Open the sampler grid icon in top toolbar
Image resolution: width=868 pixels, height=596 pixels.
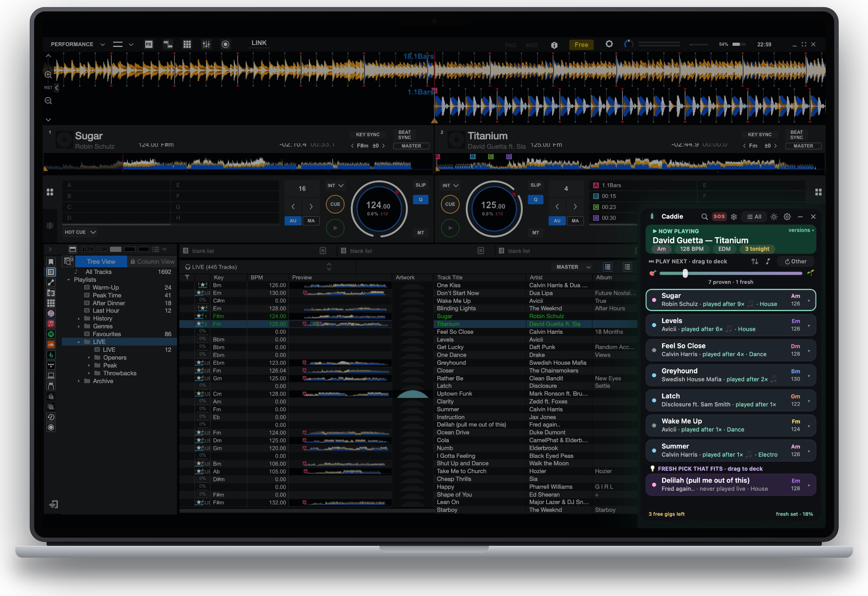coord(187,44)
